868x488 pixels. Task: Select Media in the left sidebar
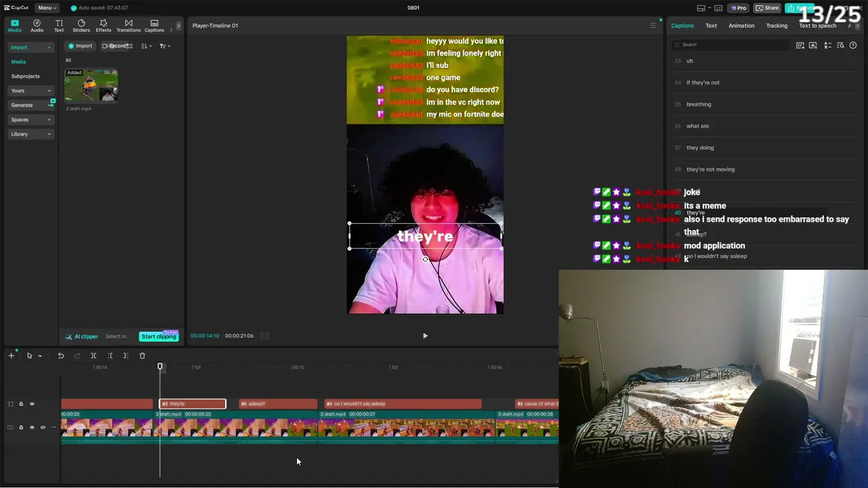(x=18, y=62)
